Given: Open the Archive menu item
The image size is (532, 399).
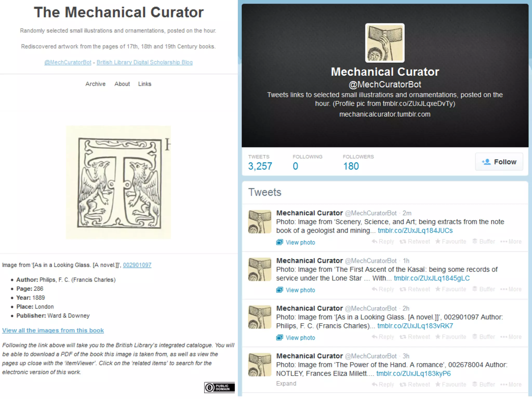Looking at the screenshot, I should click(x=95, y=84).
